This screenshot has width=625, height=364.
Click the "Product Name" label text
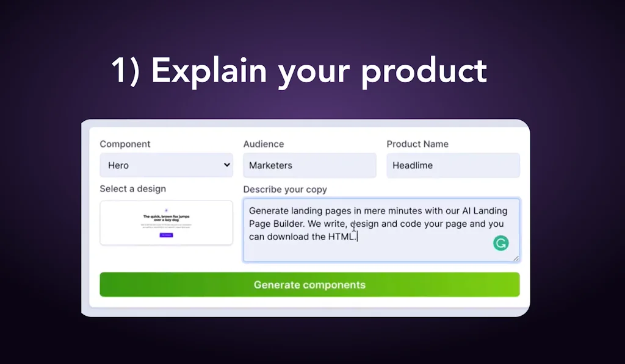(x=417, y=144)
